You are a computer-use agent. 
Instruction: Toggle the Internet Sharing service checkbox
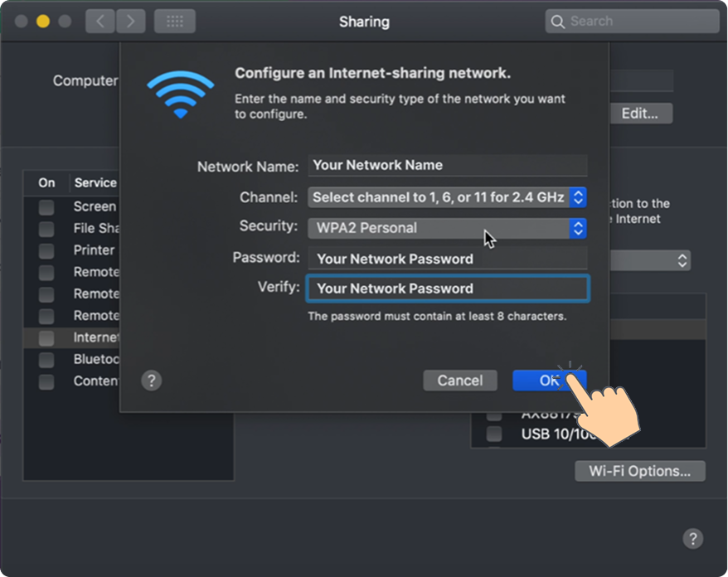[46, 337]
